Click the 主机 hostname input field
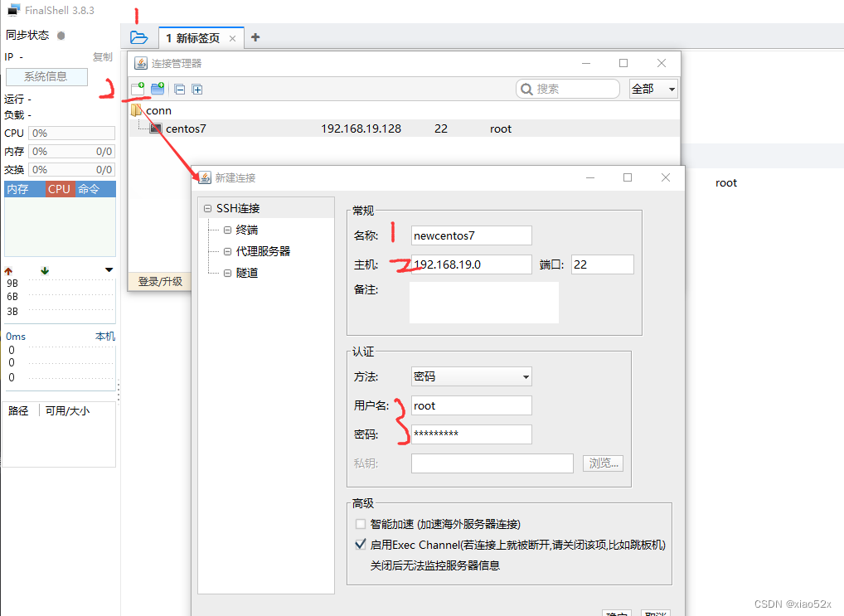844x616 pixels. [x=471, y=264]
